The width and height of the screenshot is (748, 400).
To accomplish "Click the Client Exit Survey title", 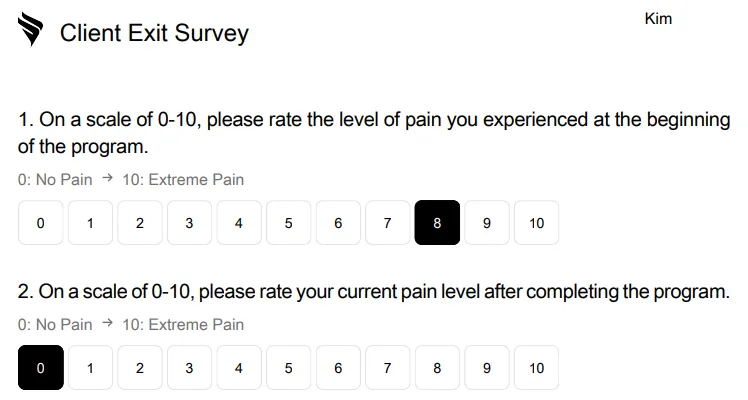I will pos(154,33).
